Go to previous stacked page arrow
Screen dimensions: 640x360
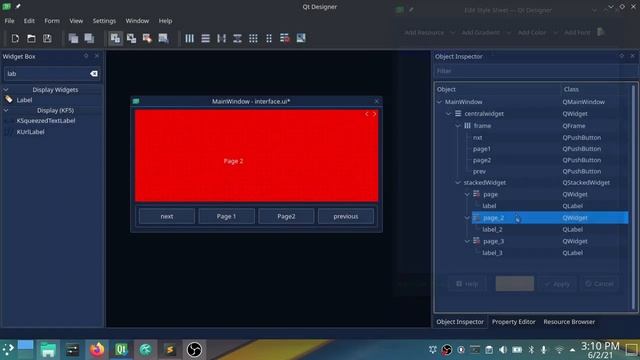[x=367, y=114]
